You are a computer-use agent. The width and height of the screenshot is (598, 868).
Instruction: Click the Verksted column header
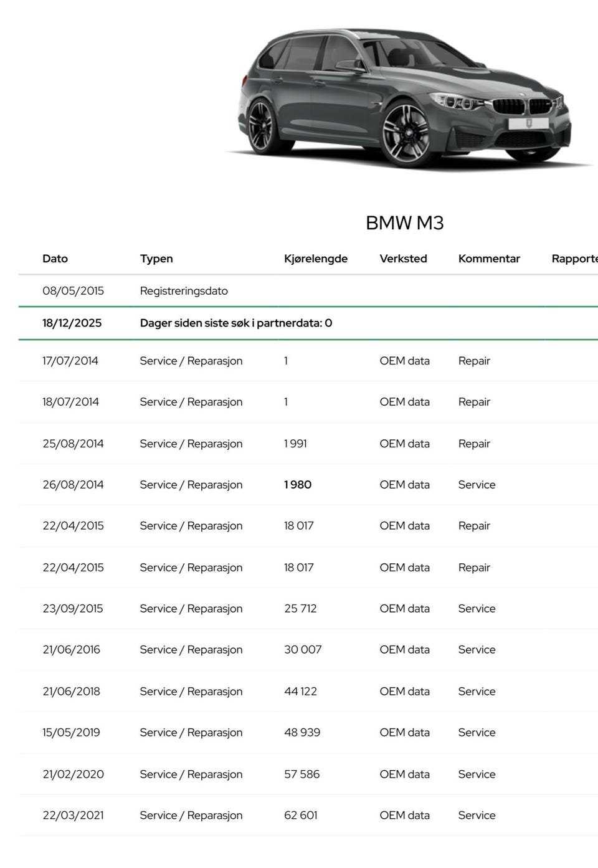tap(403, 259)
